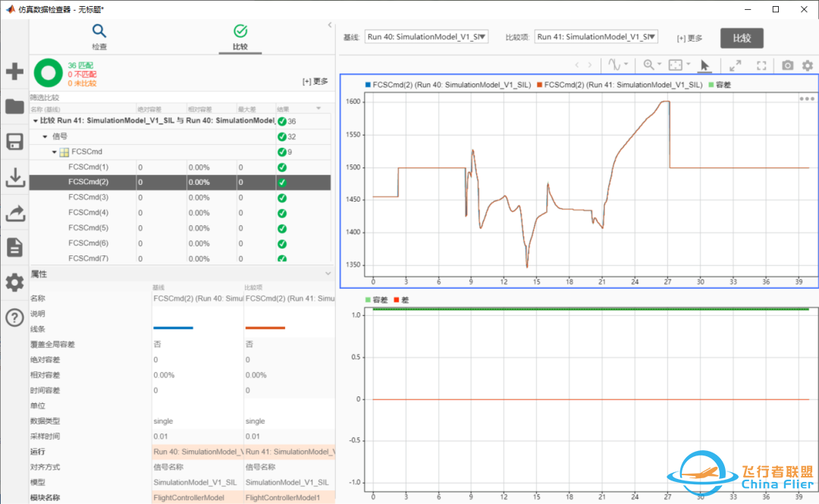Click the previous arrow in plot toolbar
The height and width of the screenshot is (504, 819).
[x=576, y=65]
